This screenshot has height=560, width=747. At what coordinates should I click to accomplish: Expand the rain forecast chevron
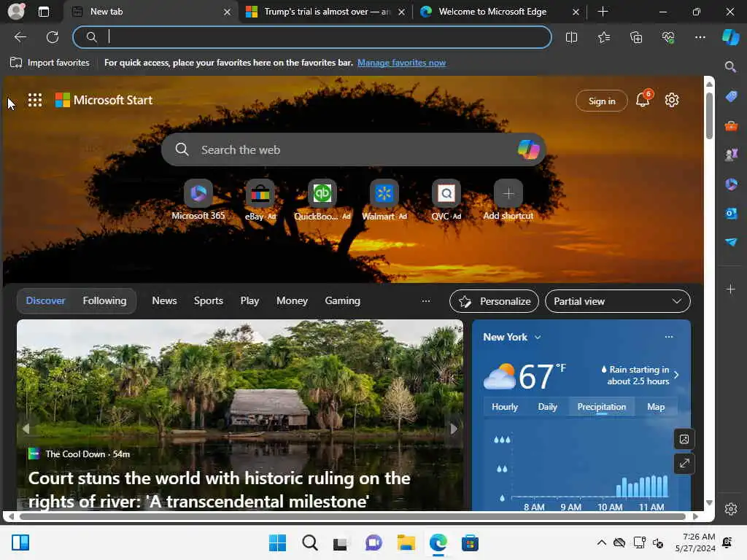click(676, 375)
